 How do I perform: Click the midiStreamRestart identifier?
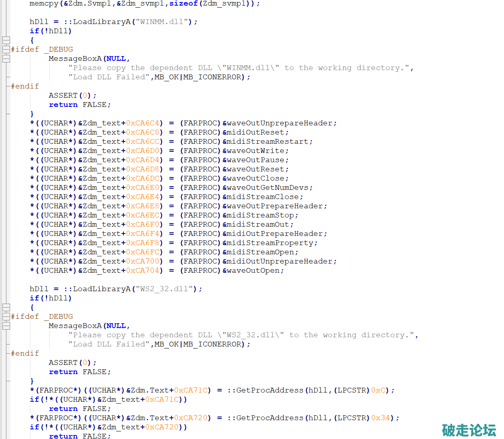(x=268, y=142)
